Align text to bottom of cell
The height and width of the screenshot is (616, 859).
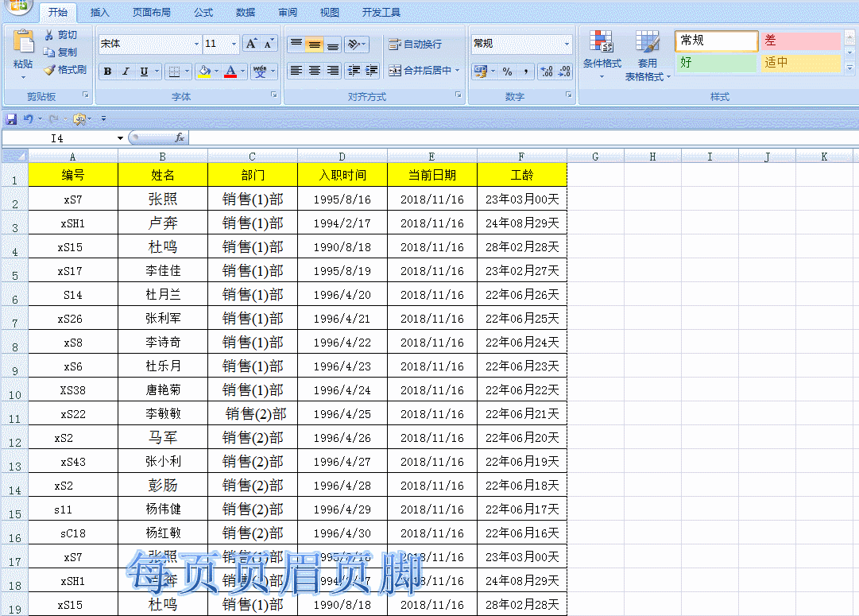[332, 44]
